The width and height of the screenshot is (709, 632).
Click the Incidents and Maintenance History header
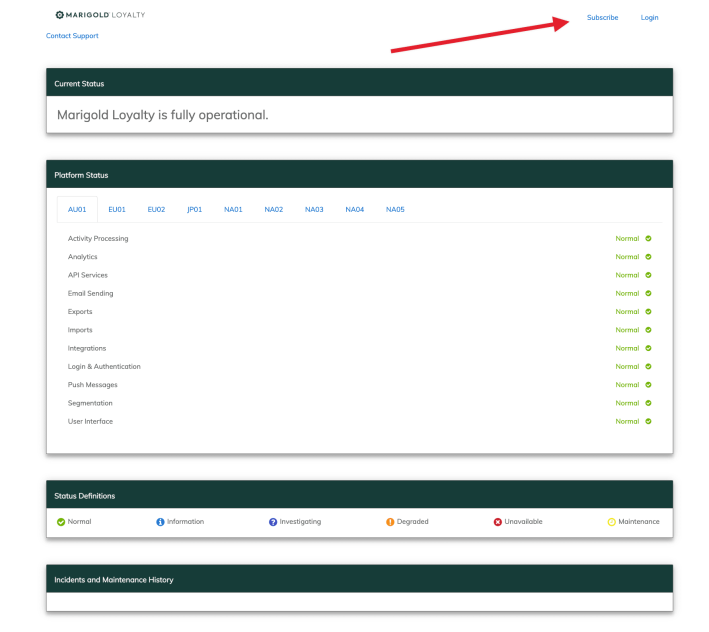[113, 579]
